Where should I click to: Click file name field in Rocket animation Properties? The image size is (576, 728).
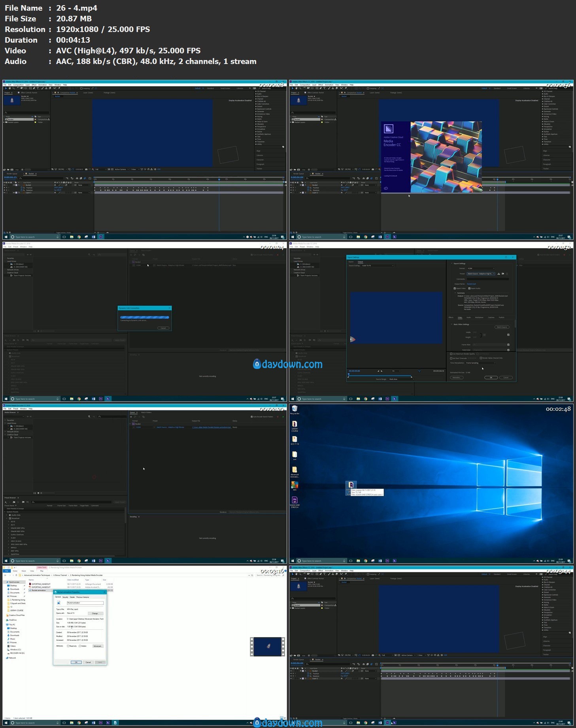coord(85,603)
